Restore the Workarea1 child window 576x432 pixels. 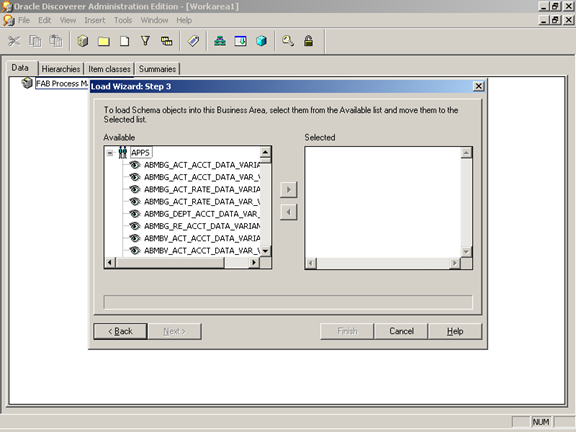[555, 19]
